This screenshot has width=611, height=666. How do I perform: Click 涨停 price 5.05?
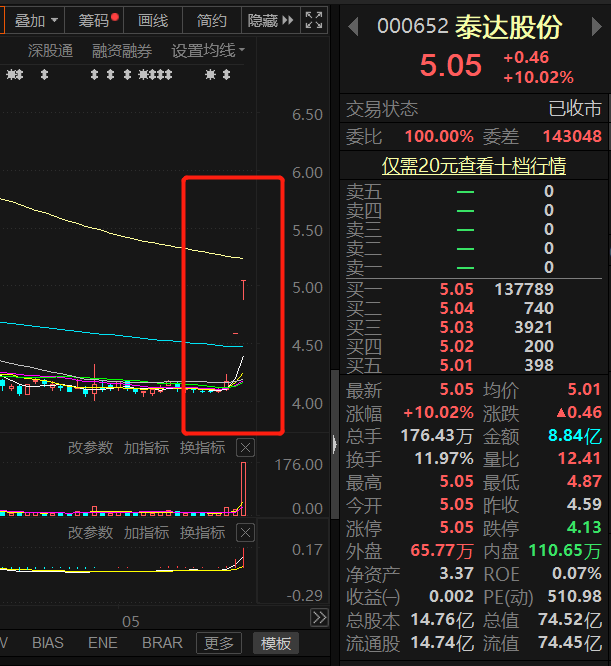coord(456,528)
